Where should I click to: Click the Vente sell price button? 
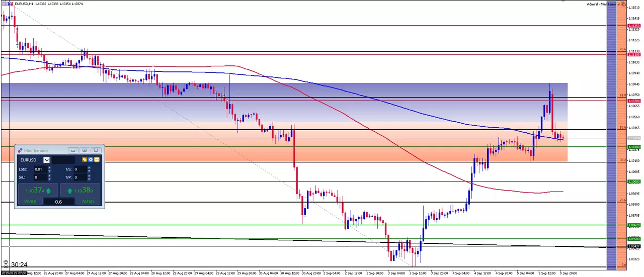38,194
